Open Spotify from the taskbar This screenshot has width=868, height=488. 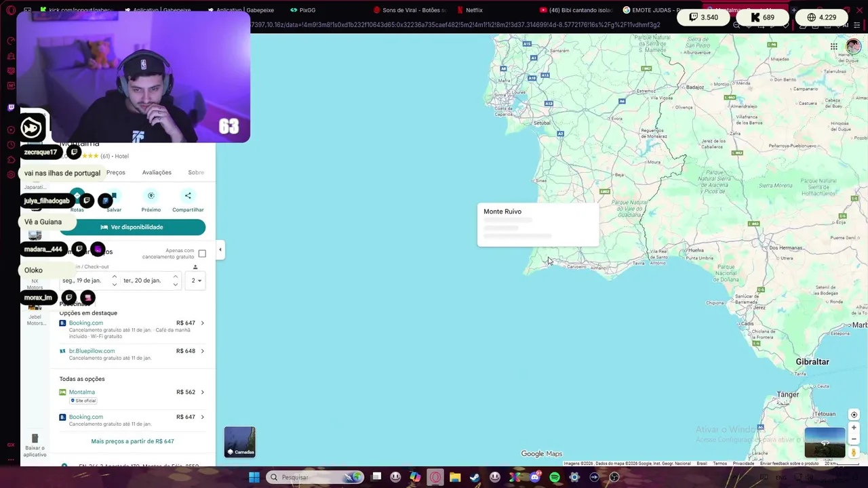(555, 477)
